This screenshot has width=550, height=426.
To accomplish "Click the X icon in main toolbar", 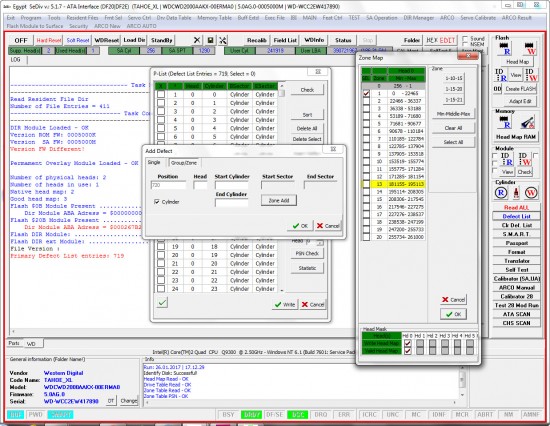I will [197, 41].
